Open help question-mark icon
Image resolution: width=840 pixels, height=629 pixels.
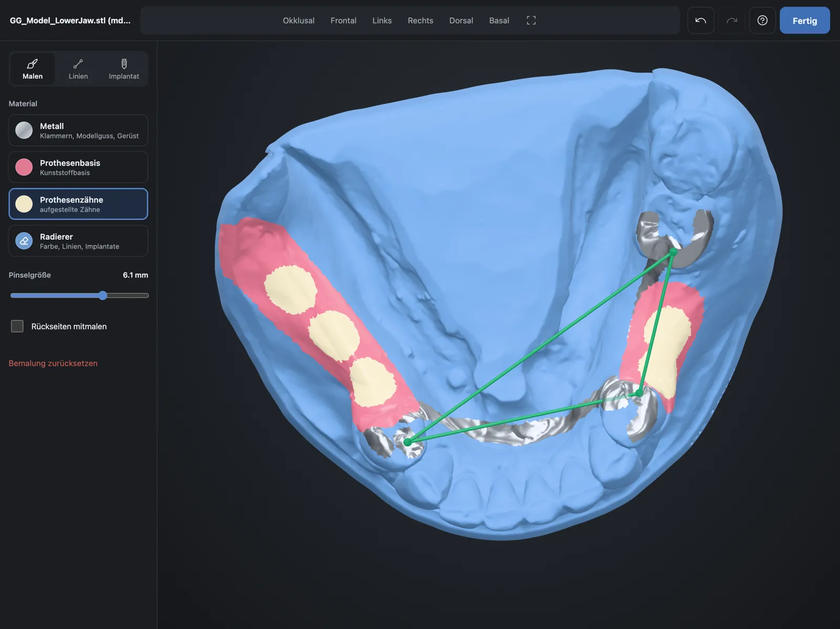tap(762, 20)
